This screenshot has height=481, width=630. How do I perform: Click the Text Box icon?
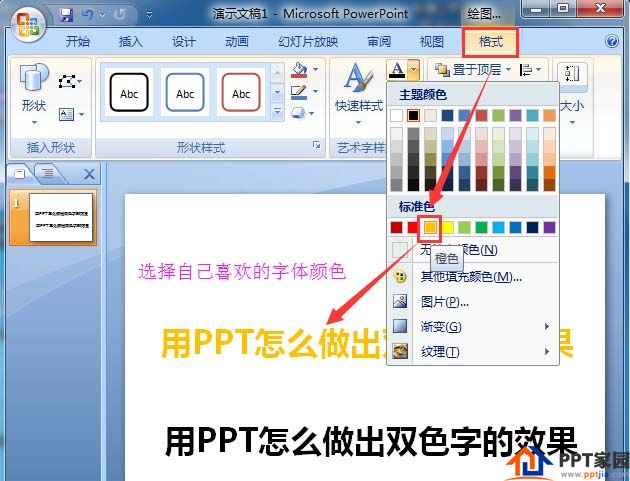(66, 115)
